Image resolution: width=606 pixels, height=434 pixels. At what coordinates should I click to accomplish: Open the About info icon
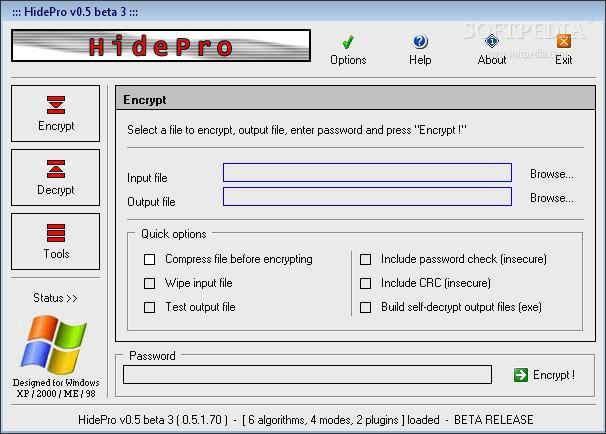pyautogui.click(x=492, y=50)
